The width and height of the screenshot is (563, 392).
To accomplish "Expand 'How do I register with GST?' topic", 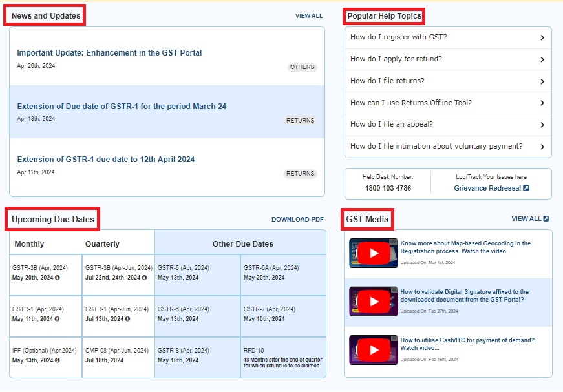I will [542, 37].
